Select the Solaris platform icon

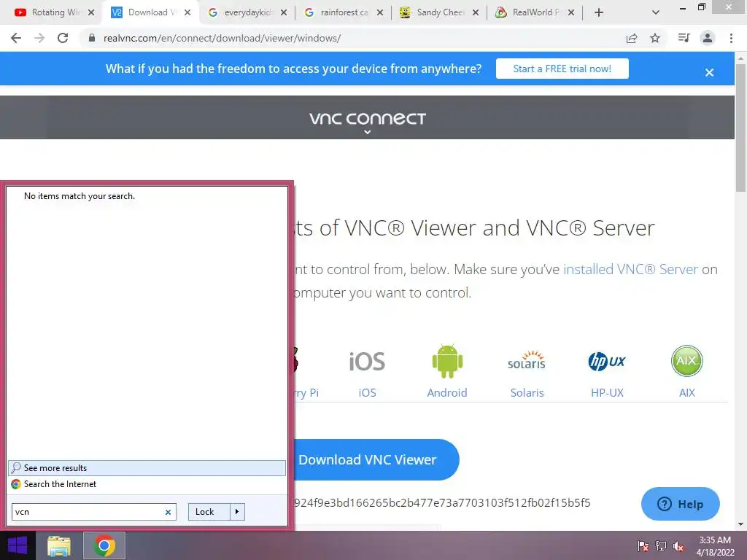coord(527,360)
